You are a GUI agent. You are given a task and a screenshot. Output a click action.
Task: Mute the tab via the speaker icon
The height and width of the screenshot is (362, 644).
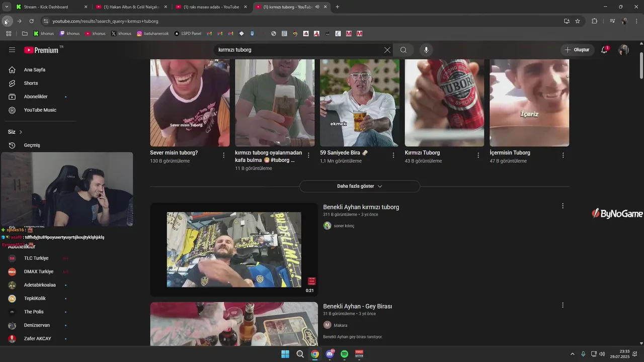(x=317, y=7)
